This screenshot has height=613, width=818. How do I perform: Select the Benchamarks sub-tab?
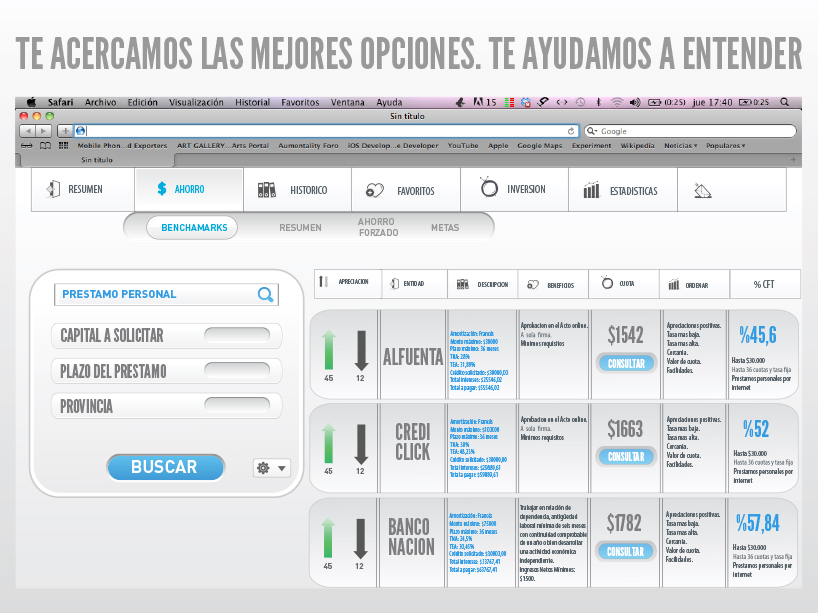(x=192, y=228)
